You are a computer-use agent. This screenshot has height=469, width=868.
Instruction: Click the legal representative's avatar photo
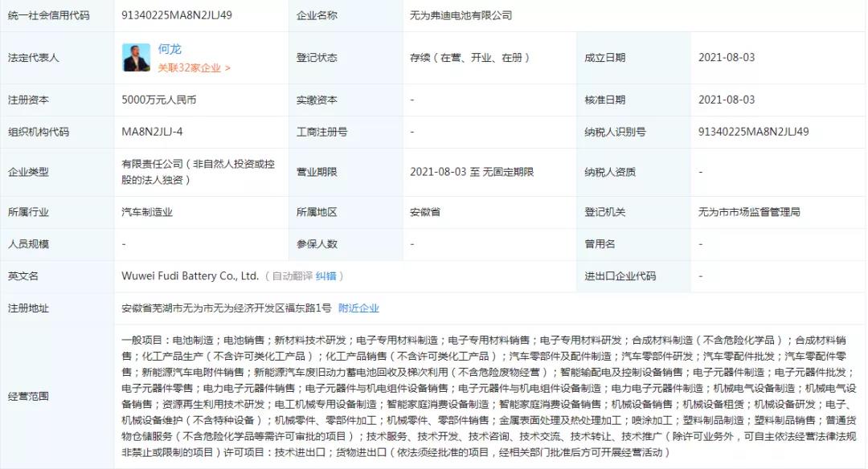coord(136,58)
